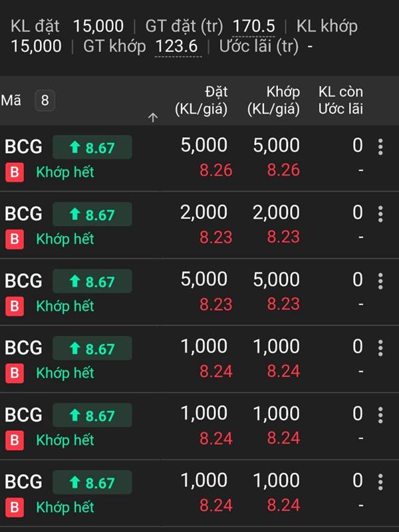Sort by the Đặt (KL/giá) column header
This screenshot has width=399, height=532.
[x=201, y=100]
